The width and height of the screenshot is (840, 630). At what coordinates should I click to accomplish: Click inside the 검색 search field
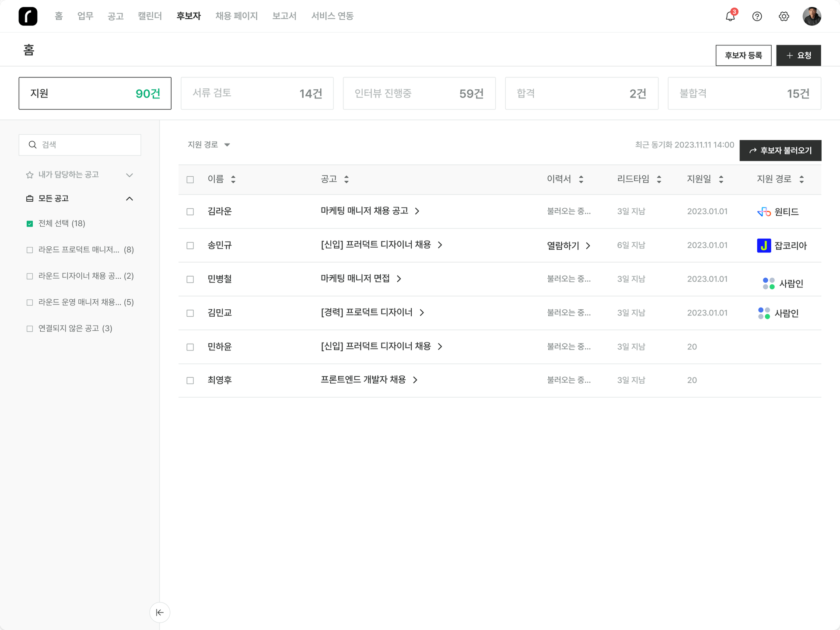80,144
